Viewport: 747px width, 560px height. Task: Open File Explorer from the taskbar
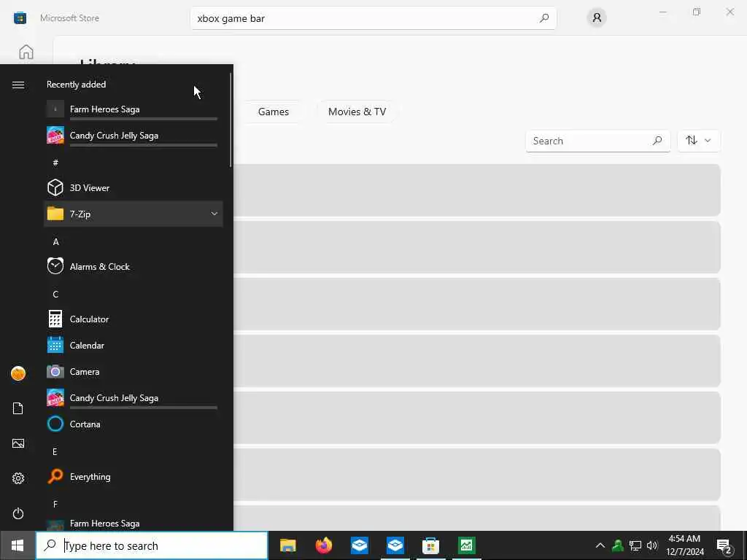coord(287,545)
